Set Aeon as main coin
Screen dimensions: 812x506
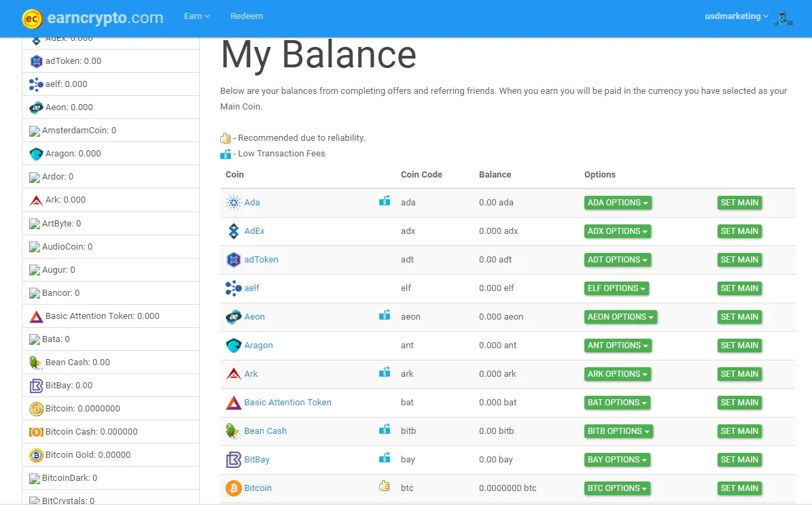[x=739, y=317]
